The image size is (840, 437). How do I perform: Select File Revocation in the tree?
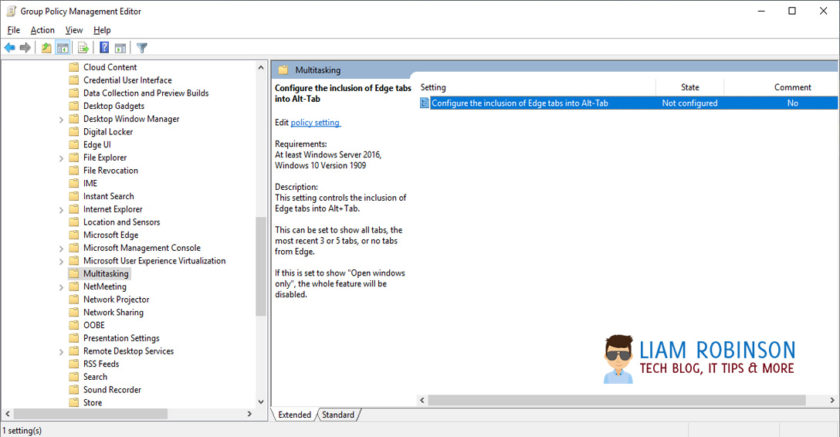[110, 170]
